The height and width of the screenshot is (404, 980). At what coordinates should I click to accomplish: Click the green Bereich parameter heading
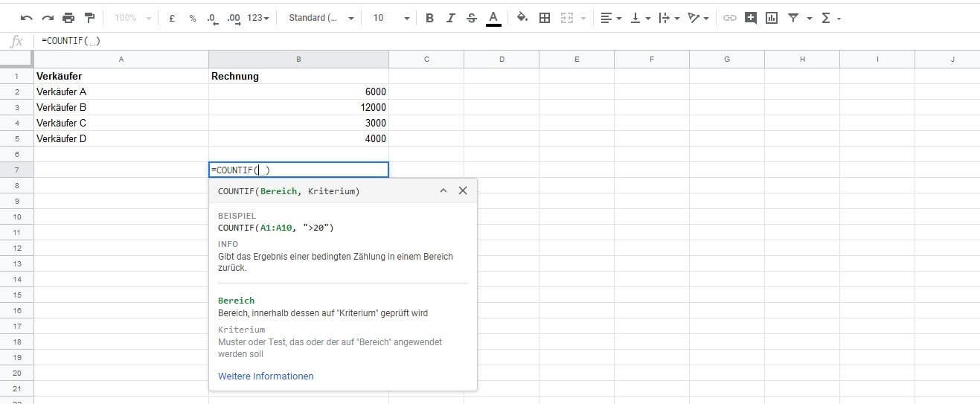(236, 301)
